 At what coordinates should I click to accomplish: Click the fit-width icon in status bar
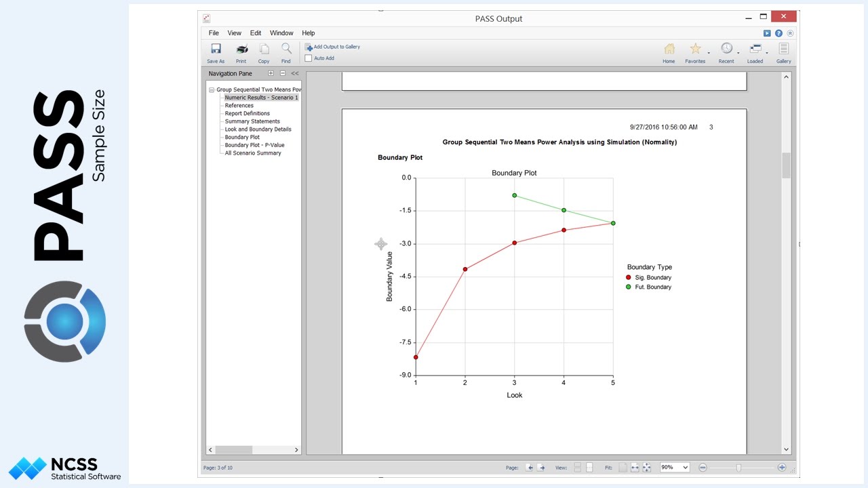(x=635, y=468)
